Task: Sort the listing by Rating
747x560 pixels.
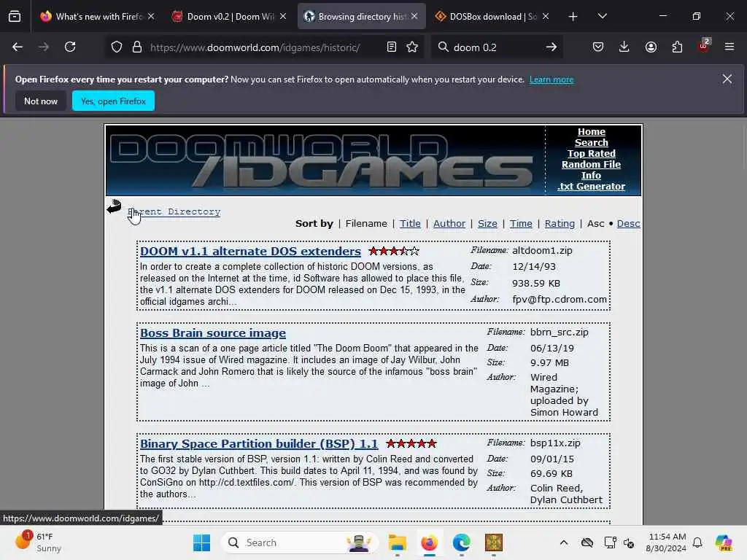Action: pos(560,223)
